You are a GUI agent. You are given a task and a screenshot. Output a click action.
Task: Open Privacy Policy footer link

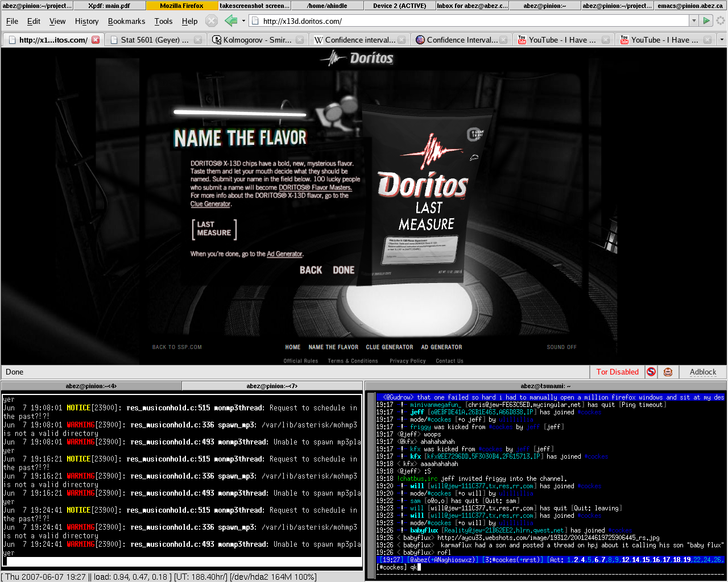coord(407,361)
